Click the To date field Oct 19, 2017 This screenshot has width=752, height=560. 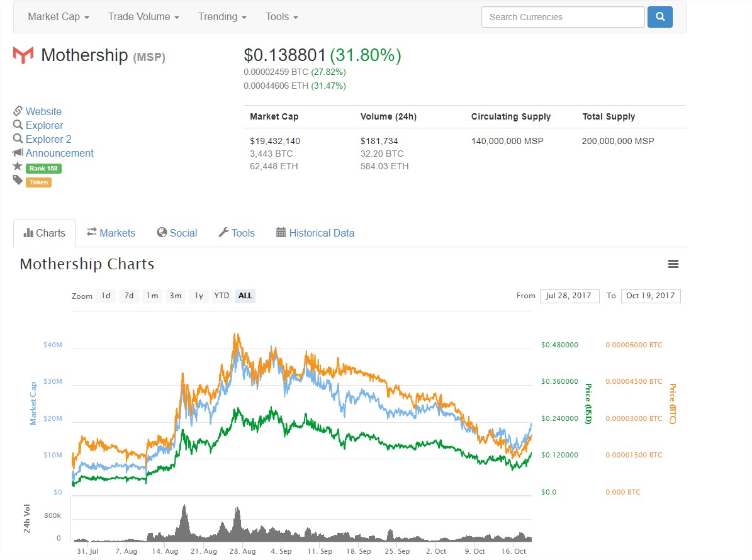pos(650,296)
